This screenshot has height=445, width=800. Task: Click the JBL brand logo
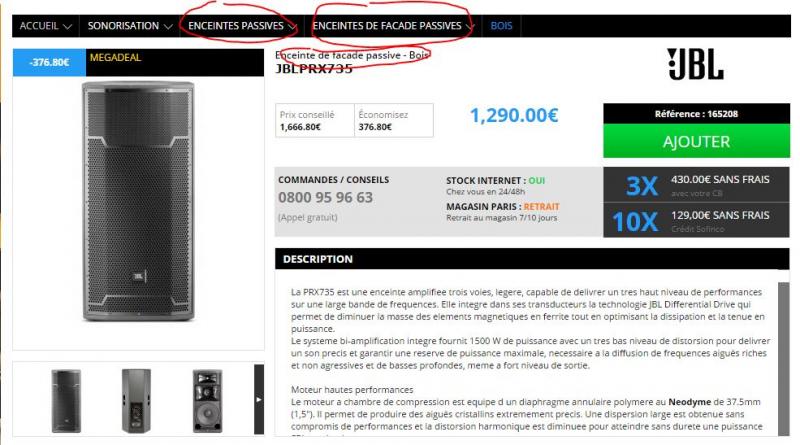point(695,64)
